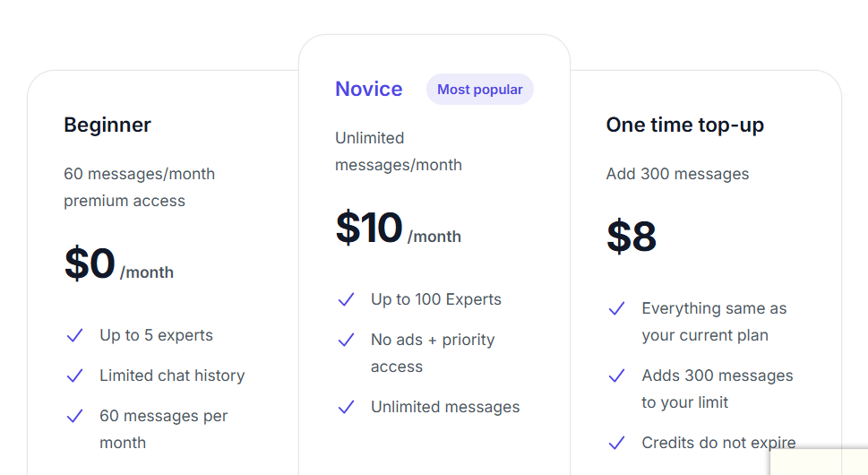Click the 60 messages/month premium access text
Viewport: 868px width, 475px height.
[x=140, y=187]
